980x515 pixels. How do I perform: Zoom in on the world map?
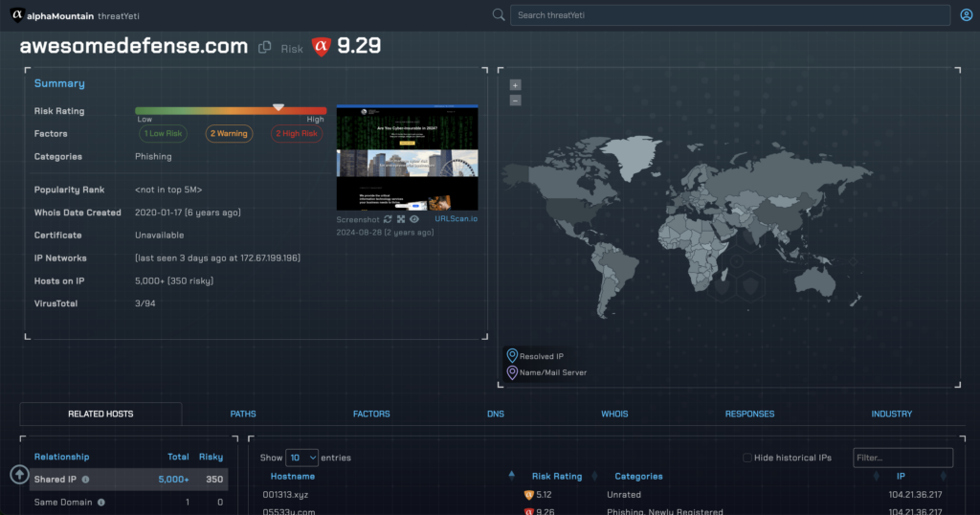pyautogui.click(x=515, y=85)
